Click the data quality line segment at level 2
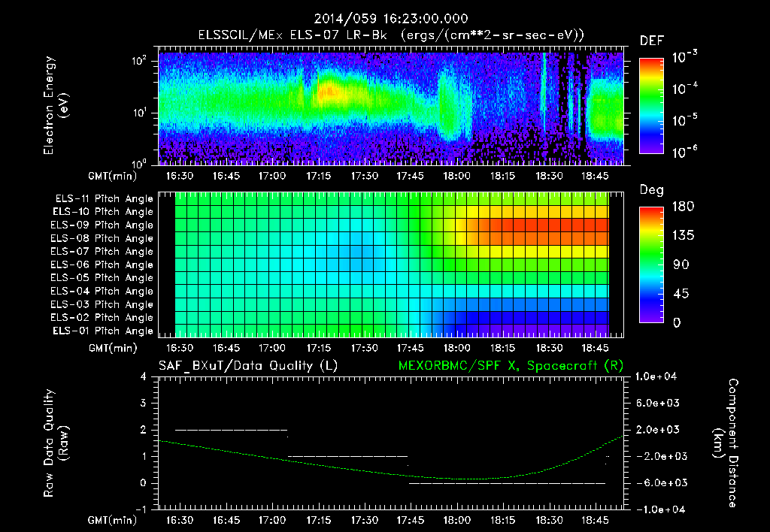 pyautogui.click(x=232, y=430)
